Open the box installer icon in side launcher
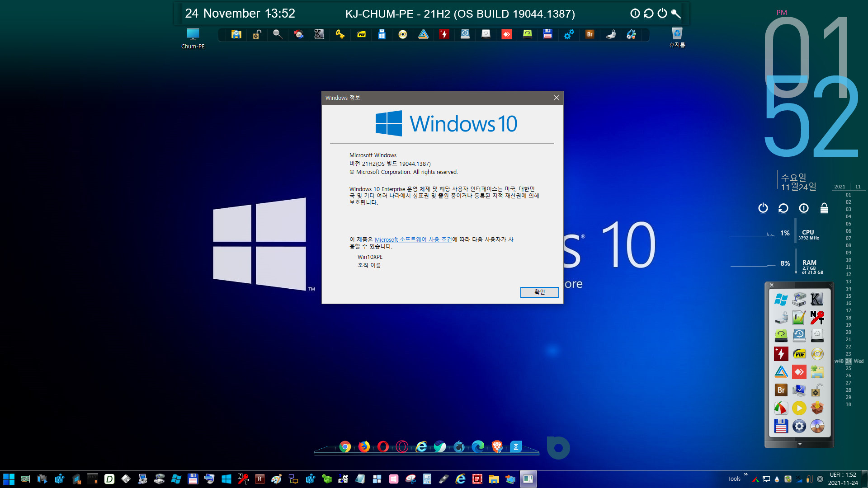The height and width of the screenshot is (488, 868). coord(817,408)
